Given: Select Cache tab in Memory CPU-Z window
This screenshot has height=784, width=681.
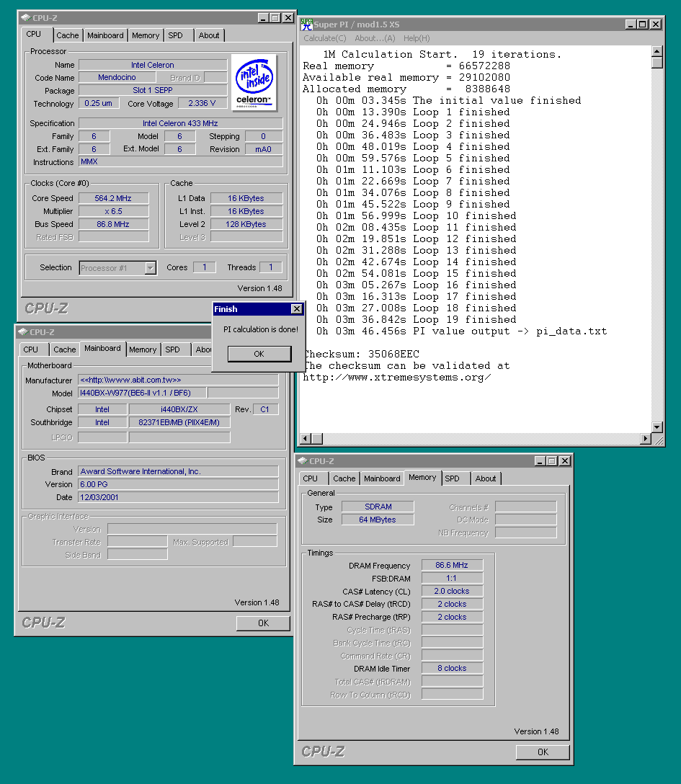Looking at the screenshot, I should click(344, 478).
